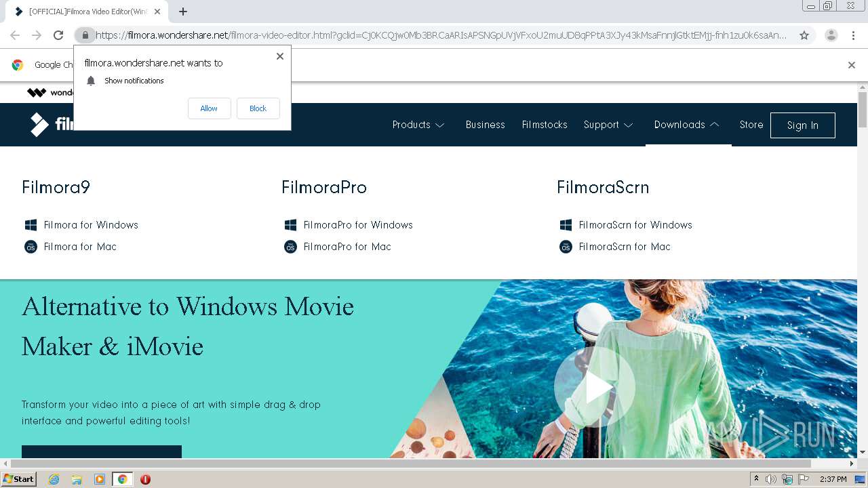This screenshot has width=868, height=488.
Task: Click the FilmoraScrn heading
Action: pos(603,187)
